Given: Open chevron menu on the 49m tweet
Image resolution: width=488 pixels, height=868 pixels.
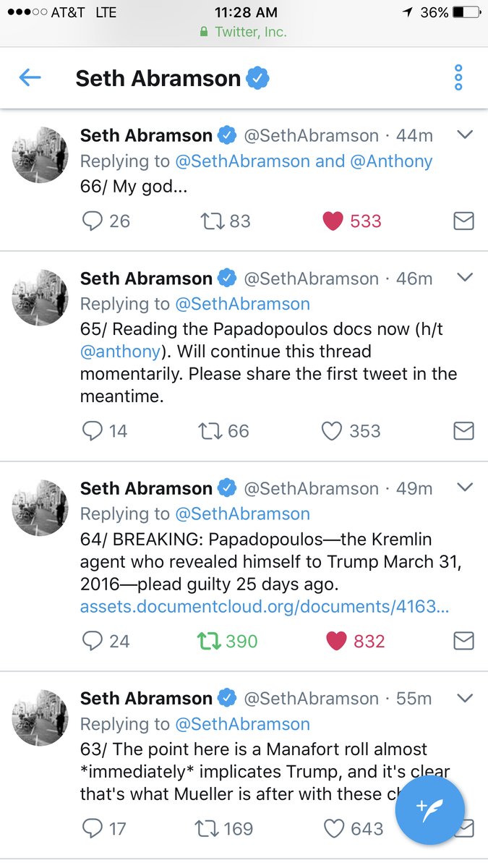Looking at the screenshot, I should 465,488.
